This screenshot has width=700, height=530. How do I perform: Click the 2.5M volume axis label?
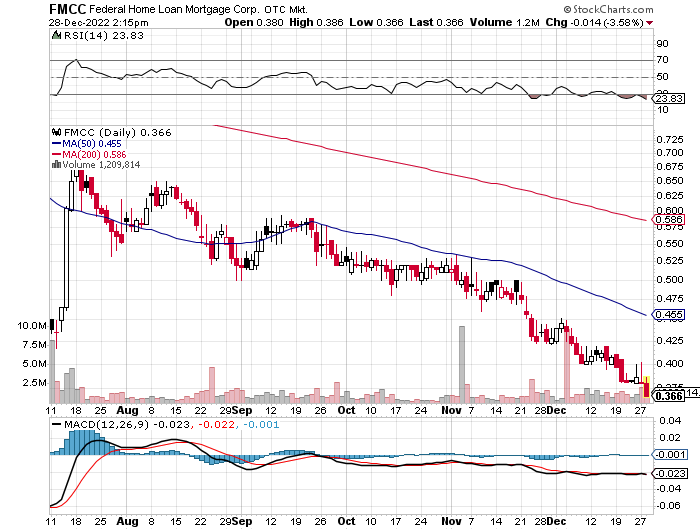35,383
